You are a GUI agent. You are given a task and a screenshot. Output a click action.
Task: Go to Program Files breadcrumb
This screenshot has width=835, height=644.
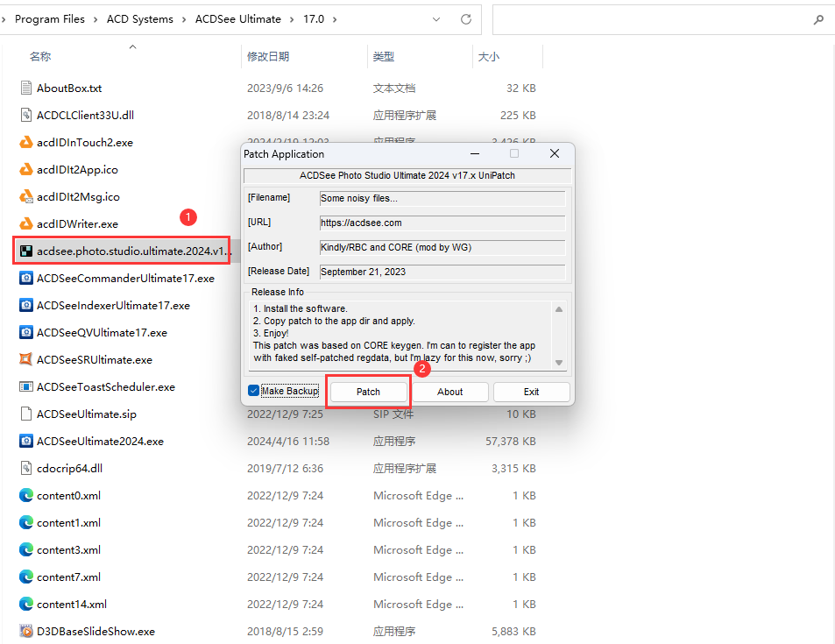point(50,19)
